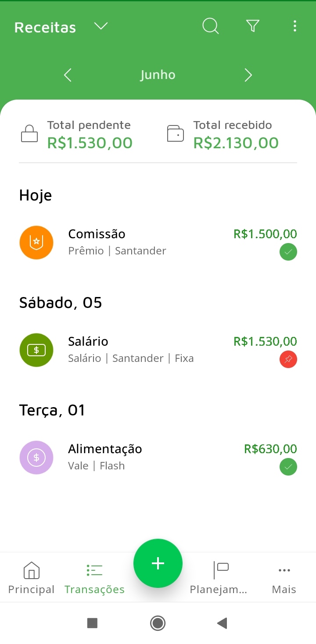This screenshot has height=644, width=316.
Task: Open the filter funnel icon
Action: (x=253, y=26)
